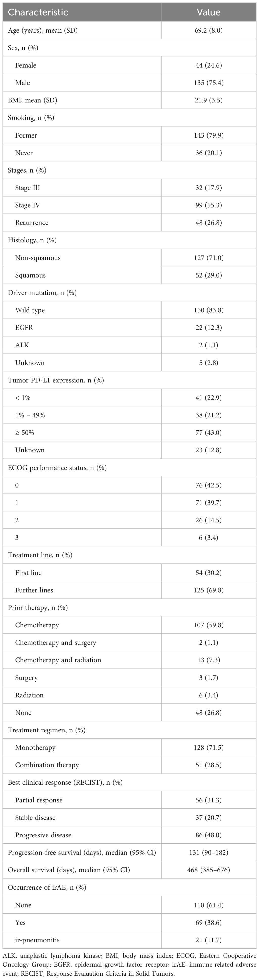Click the Non-squamous histology label
Screen dimensions: 259x980
(x=38, y=258)
